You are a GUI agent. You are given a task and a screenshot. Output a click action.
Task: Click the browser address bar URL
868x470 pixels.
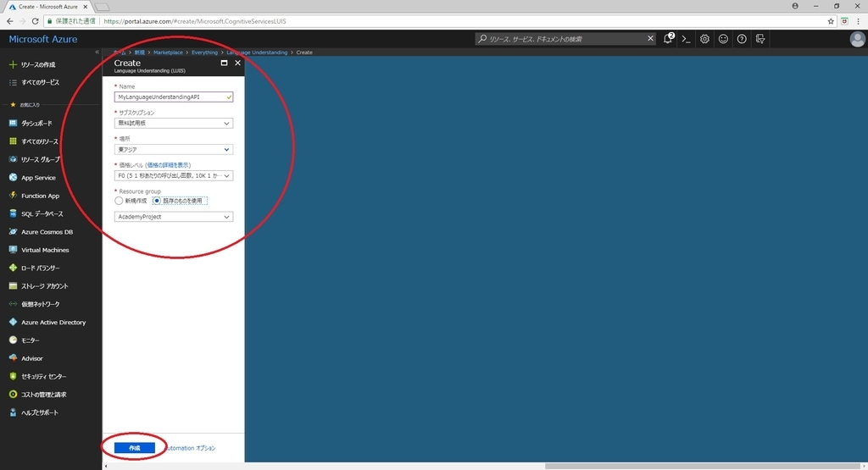tap(195, 21)
